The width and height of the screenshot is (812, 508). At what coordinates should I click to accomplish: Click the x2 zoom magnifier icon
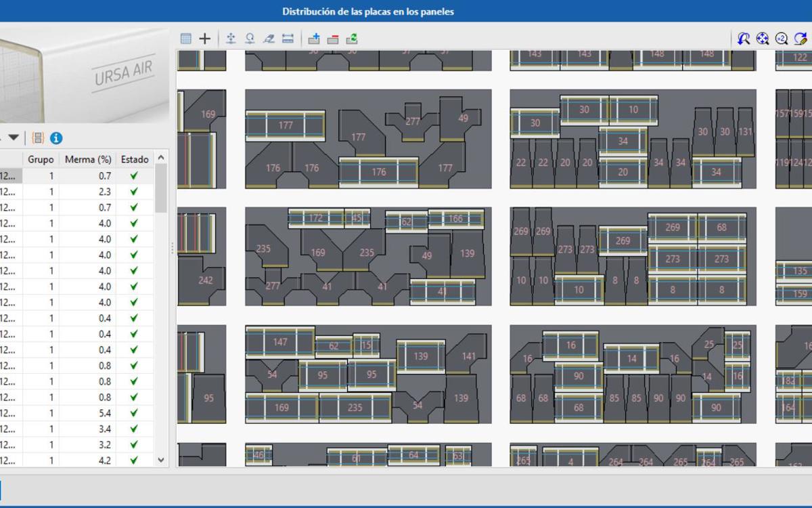pyautogui.click(x=782, y=39)
